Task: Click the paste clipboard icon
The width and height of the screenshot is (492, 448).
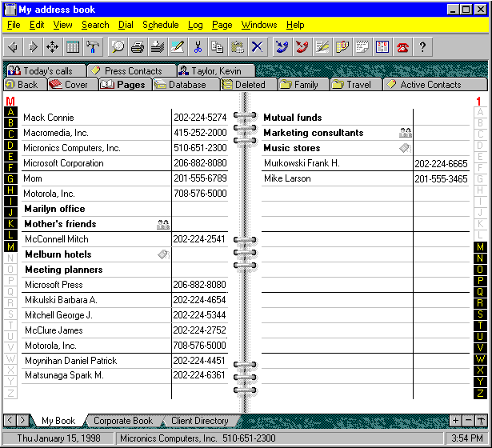Action: (x=238, y=47)
